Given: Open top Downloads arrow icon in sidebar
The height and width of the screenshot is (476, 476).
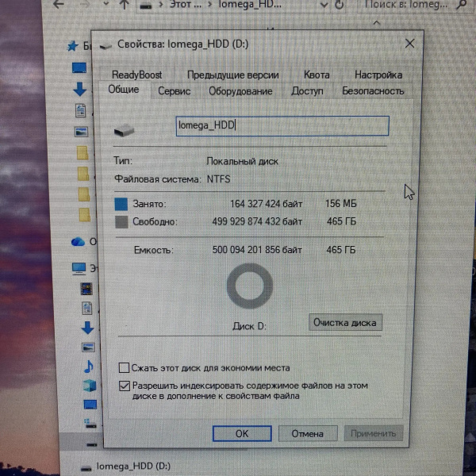Looking at the screenshot, I should 80,89.
